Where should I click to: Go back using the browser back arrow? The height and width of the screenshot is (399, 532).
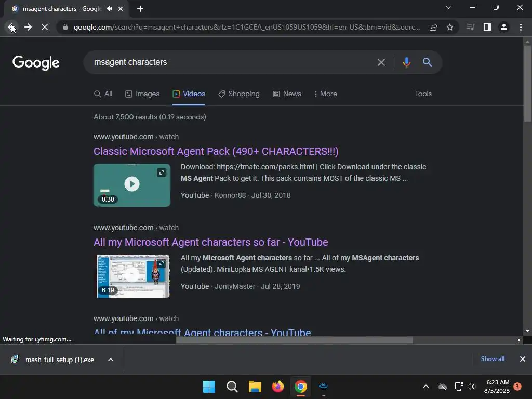11,27
